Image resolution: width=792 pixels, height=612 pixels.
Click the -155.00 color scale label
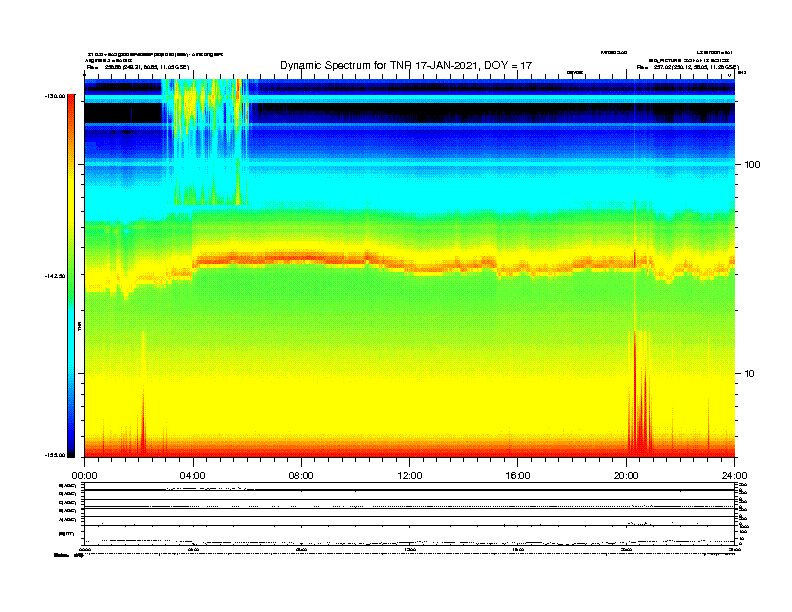[x=55, y=455]
